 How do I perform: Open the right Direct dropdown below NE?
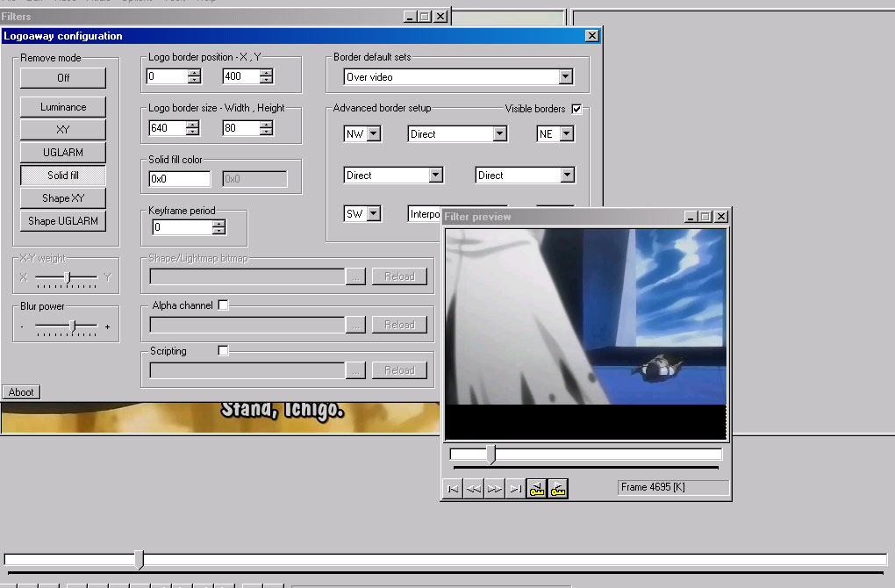pyautogui.click(x=567, y=175)
